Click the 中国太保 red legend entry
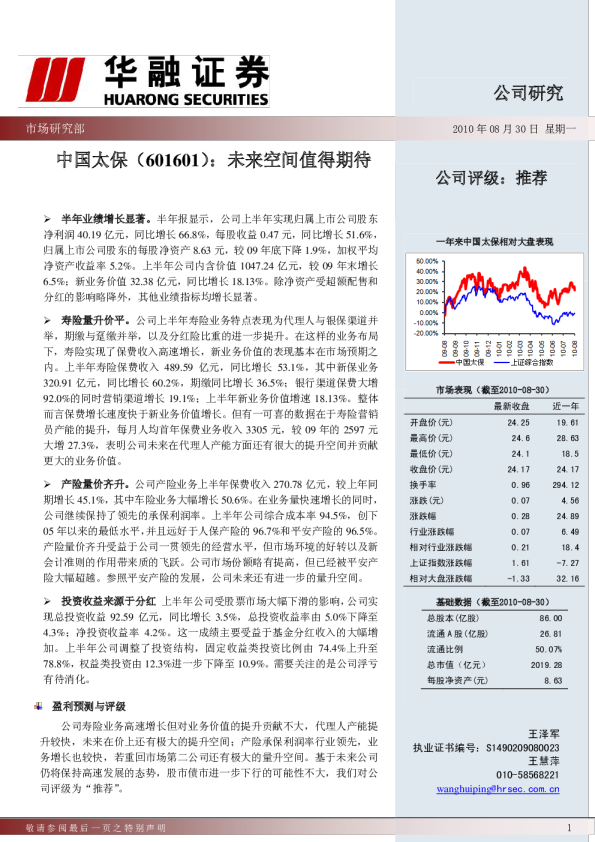The image size is (595, 842). pyautogui.click(x=462, y=362)
